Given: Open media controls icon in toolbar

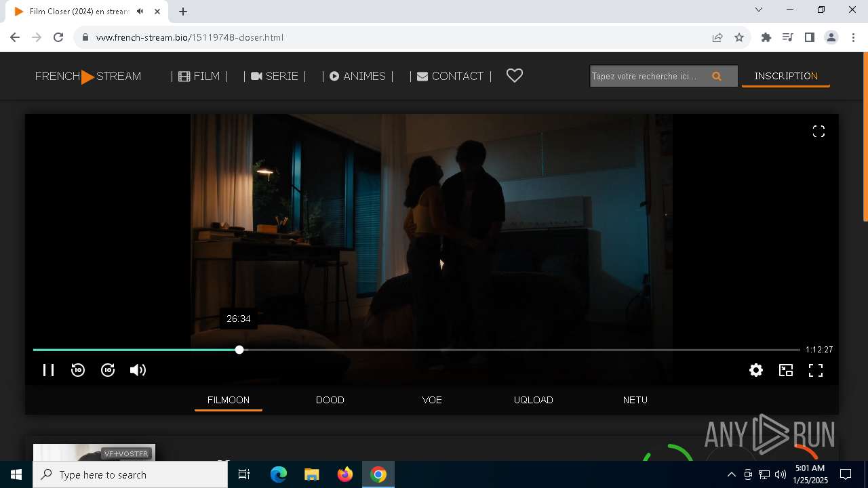Looking at the screenshot, I should 787,37.
